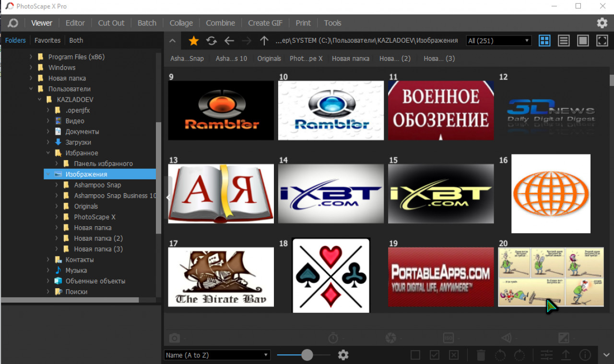This screenshot has height=364, width=614.
Task: Switch to single image view
Action: pos(583,41)
